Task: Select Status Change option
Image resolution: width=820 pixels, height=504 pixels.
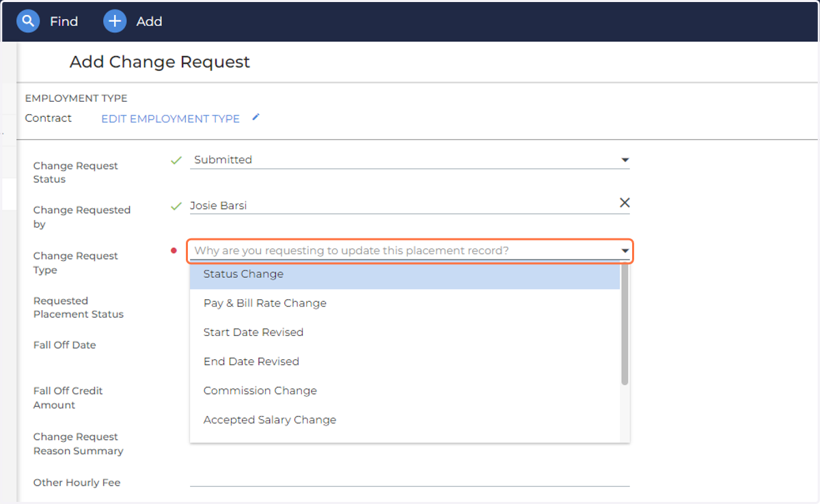Action: click(x=405, y=275)
